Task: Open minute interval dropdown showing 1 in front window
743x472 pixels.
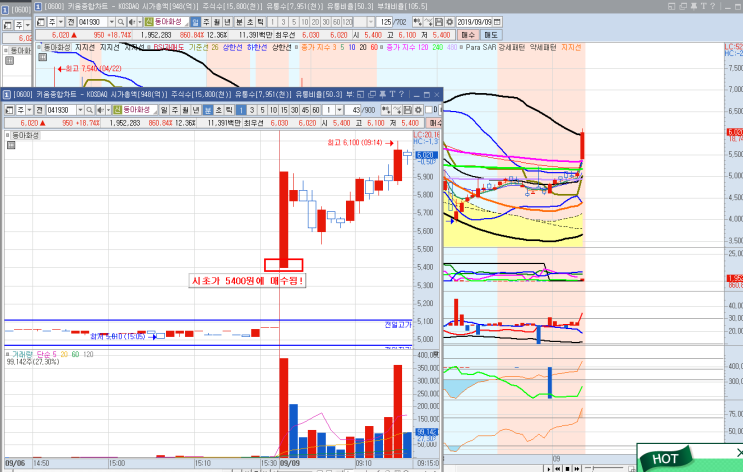Action: (x=339, y=110)
